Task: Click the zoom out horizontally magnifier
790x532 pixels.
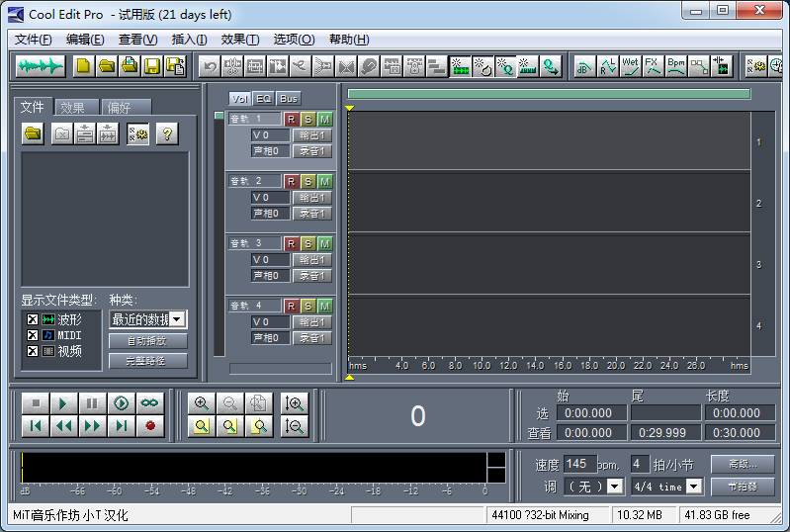Action: pyautogui.click(x=230, y=403)
